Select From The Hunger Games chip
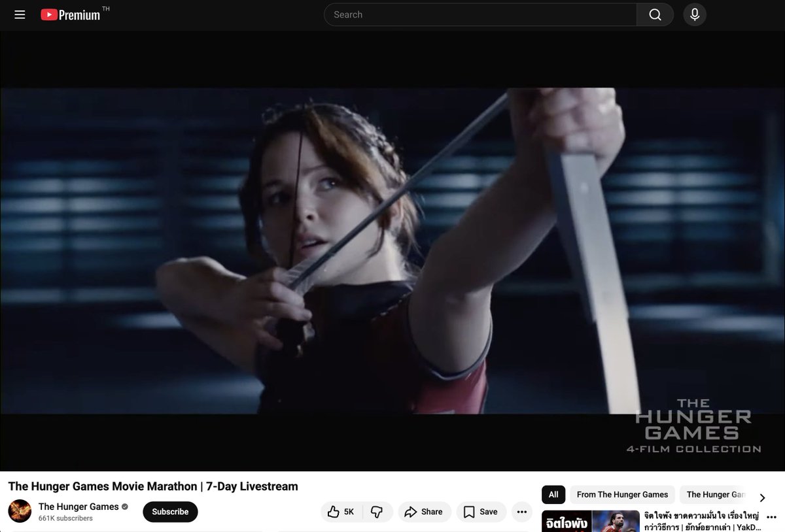 pos(622,495)
